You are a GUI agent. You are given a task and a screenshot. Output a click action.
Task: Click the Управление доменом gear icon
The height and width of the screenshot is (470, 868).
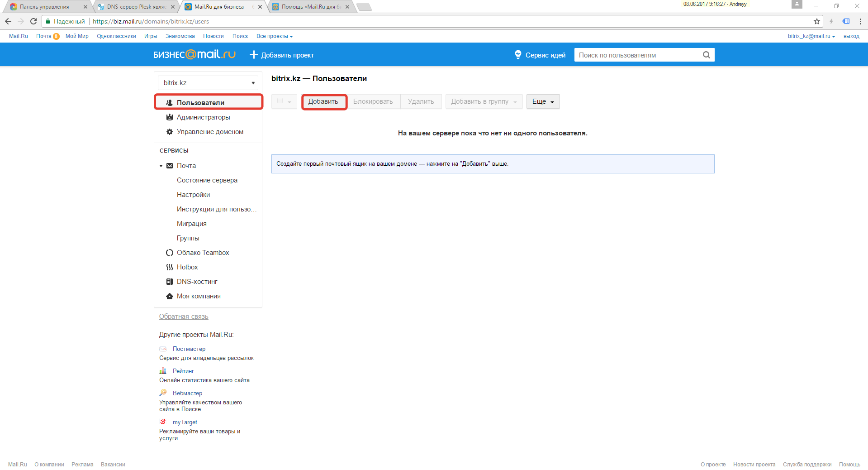coord(169,132)
